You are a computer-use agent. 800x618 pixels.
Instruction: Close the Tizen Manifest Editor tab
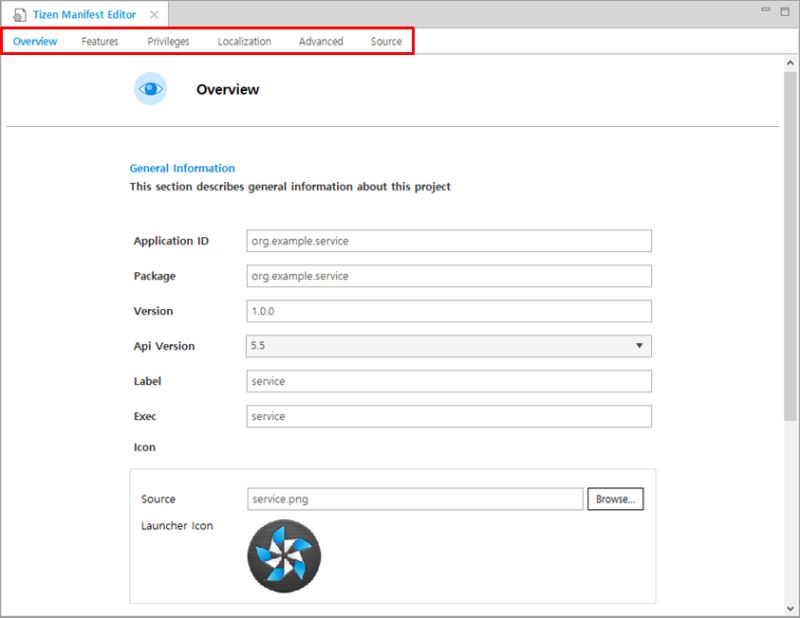coord(152,14)
